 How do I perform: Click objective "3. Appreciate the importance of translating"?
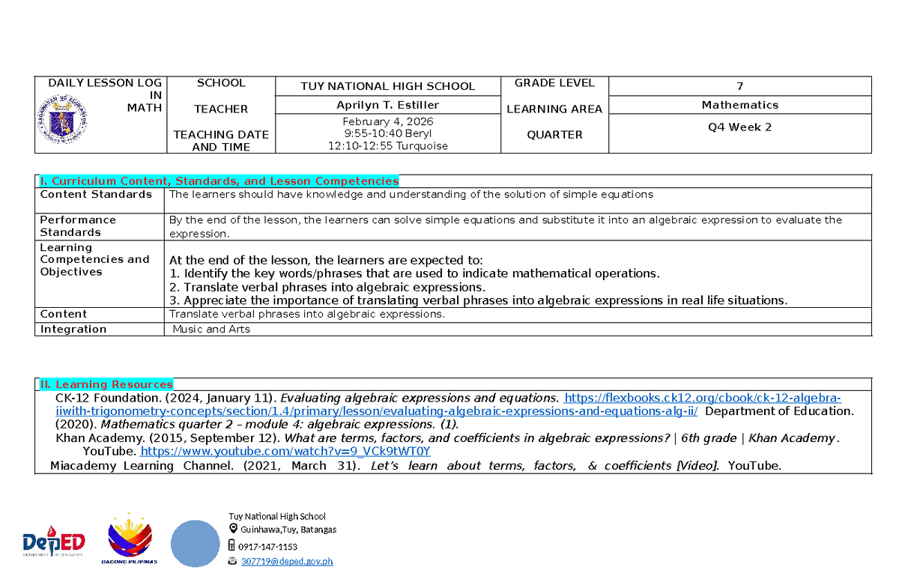click(479, 300)
